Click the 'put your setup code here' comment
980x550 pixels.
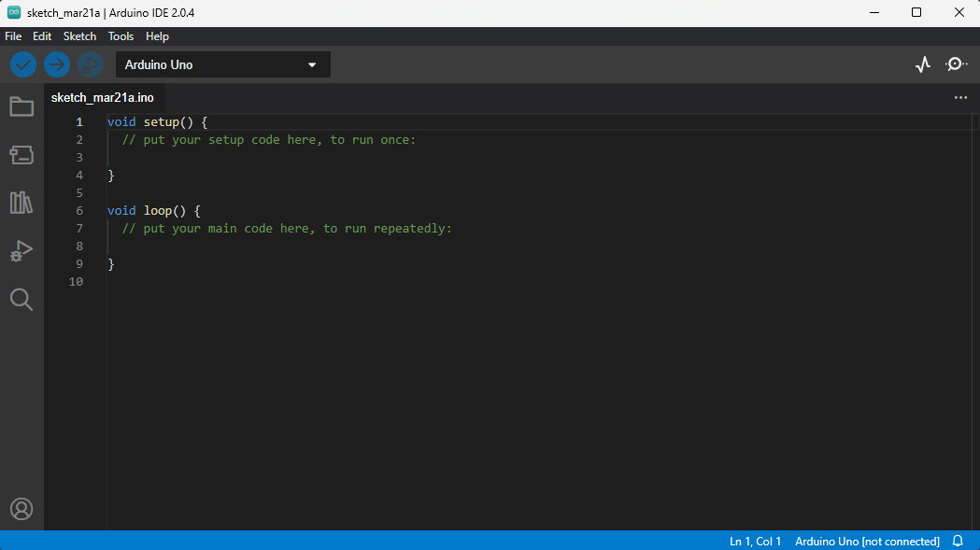coord(269,140)
